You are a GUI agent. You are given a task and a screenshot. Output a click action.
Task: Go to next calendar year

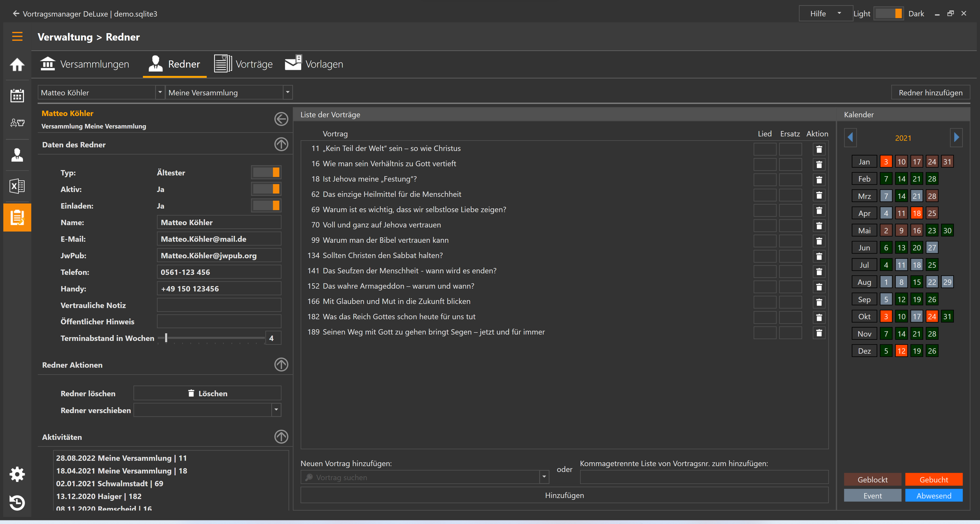(956, 137)
